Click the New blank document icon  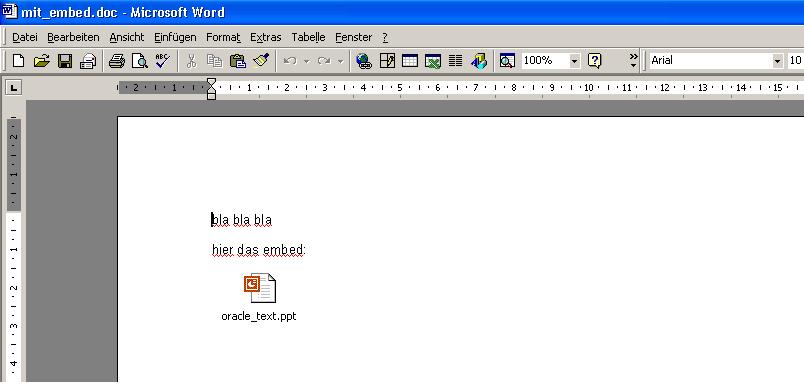click(18, 61)
